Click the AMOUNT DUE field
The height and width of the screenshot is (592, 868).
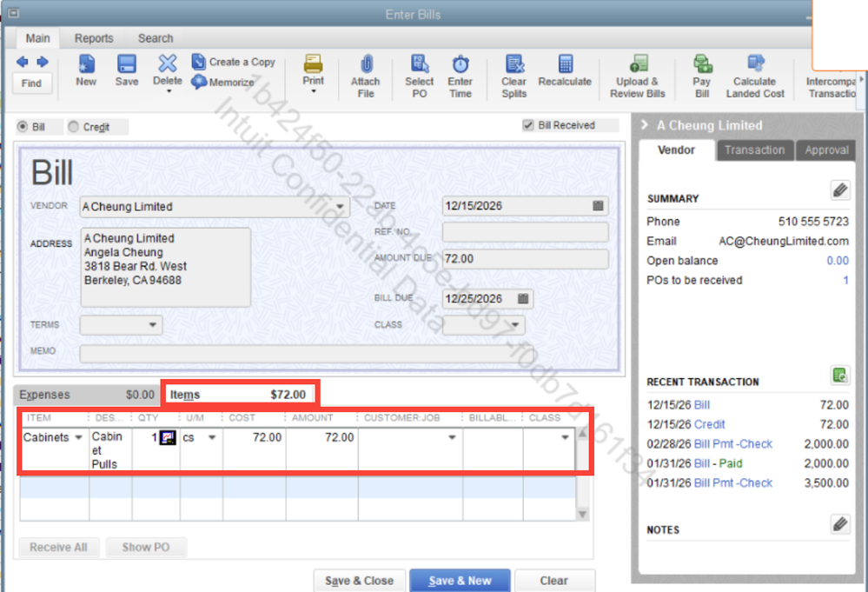526,259
